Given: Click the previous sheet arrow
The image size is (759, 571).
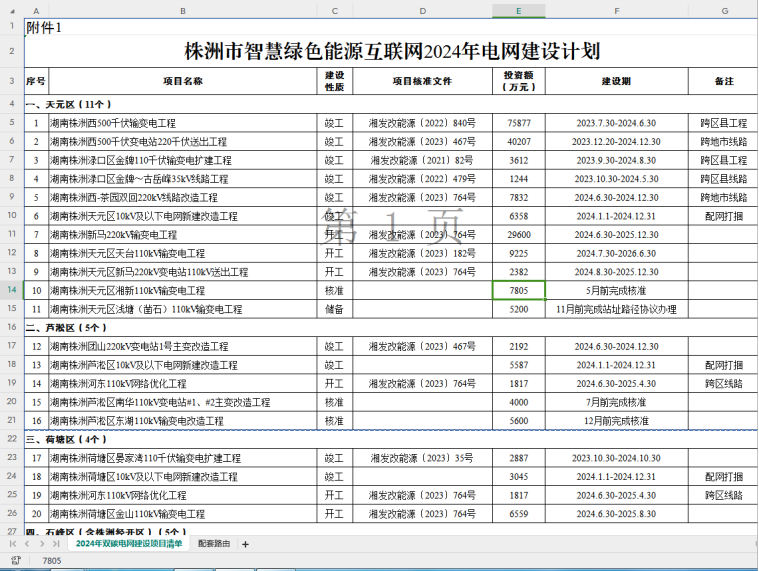Looking at the screenshot, I should (28, 543).
